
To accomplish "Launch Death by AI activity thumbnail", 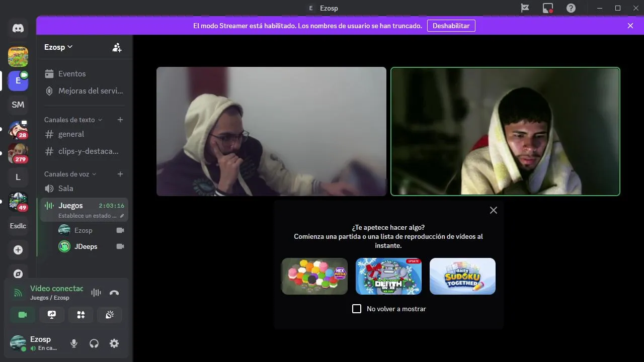I will click(388, 276).
